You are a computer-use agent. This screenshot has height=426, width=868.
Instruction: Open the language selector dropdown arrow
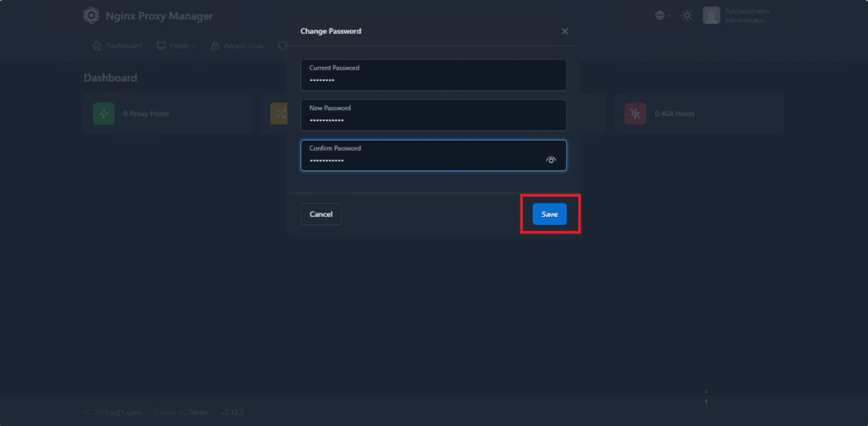[x=669, y=16]
